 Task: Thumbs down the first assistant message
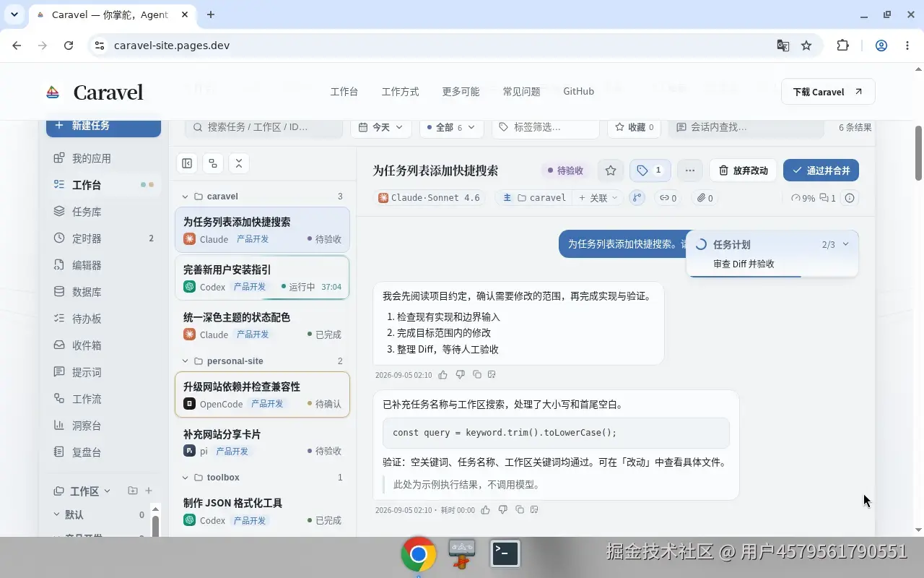(x=460, y=375)
